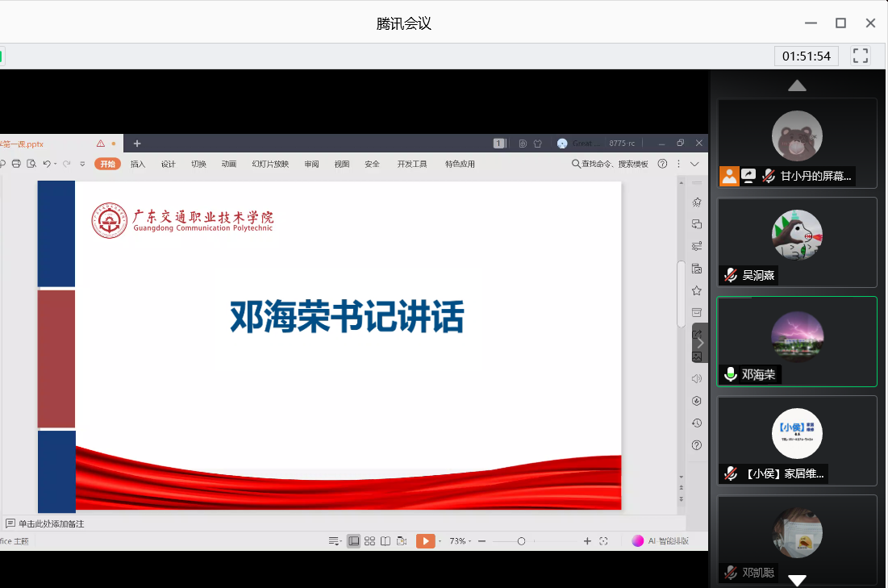Click 单击此处添加备注 notes field
Image resolution: width=888 pixels, height=588 pixels.
tap(51, 524)
